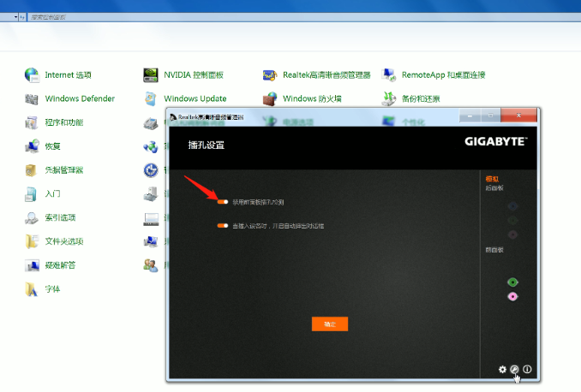
Task: Minimize the Realtek audio manager window
Action: pyautogui.click(x=470, y=116)
